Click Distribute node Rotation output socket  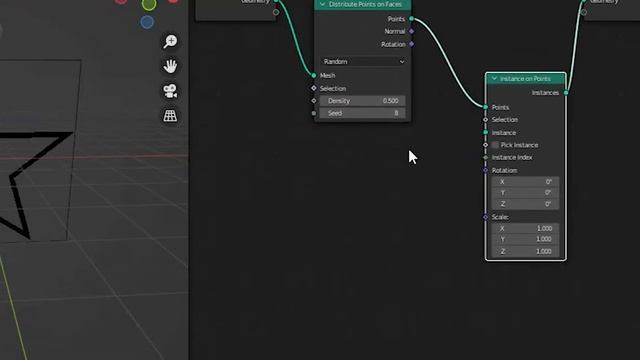(411, 44)
